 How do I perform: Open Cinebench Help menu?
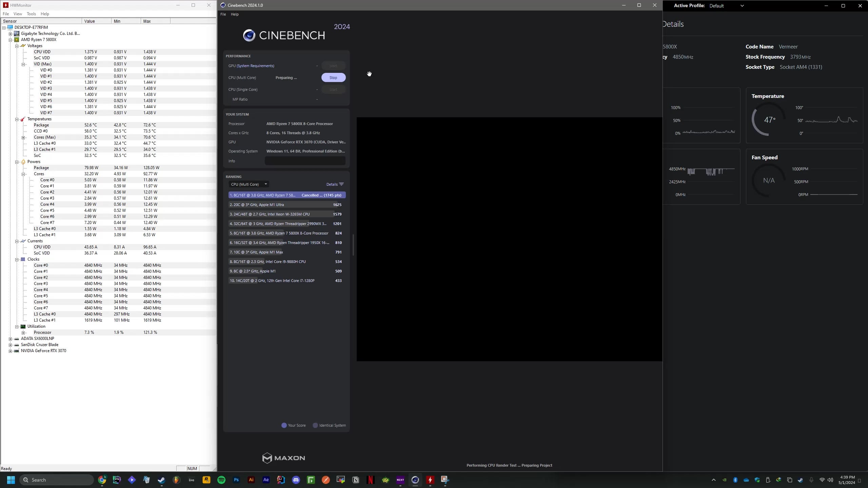(x=235, y=14)
